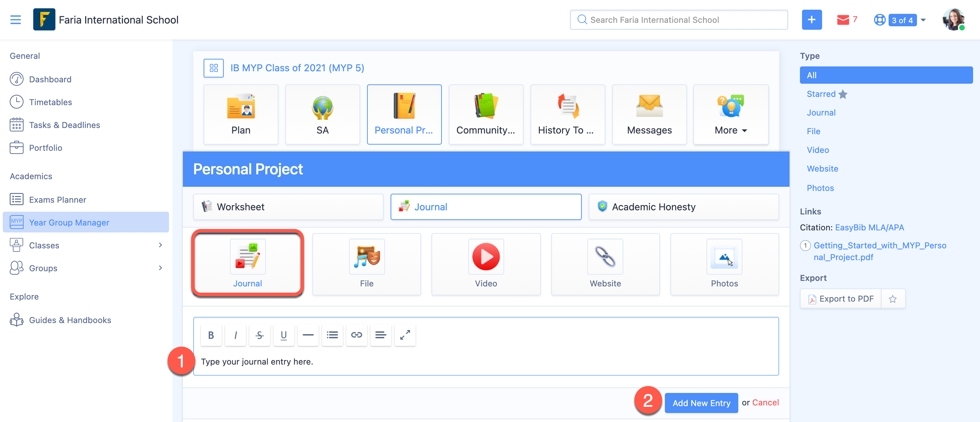Screen dimensions: 980x422
Task: Click into the journal entry text area
Action: click(486, 361)
